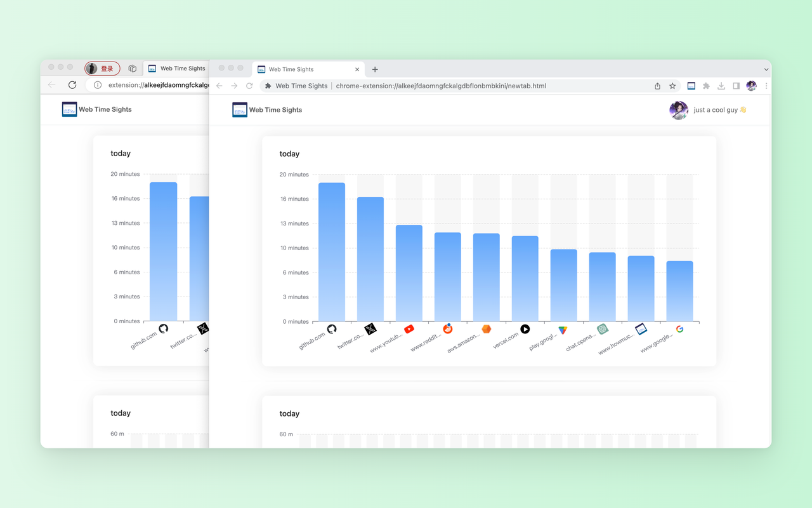
Task: Close the Web Time Sights Chrome tab
Action: click(357, 69)
